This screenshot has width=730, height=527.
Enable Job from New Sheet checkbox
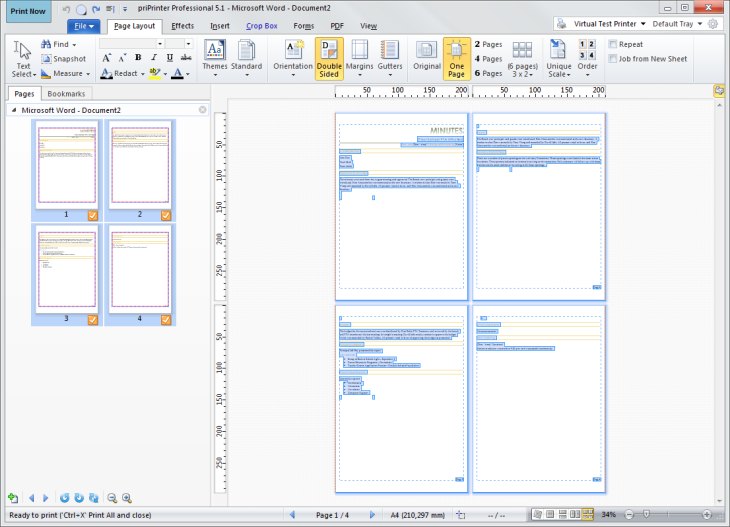point(613,59)
